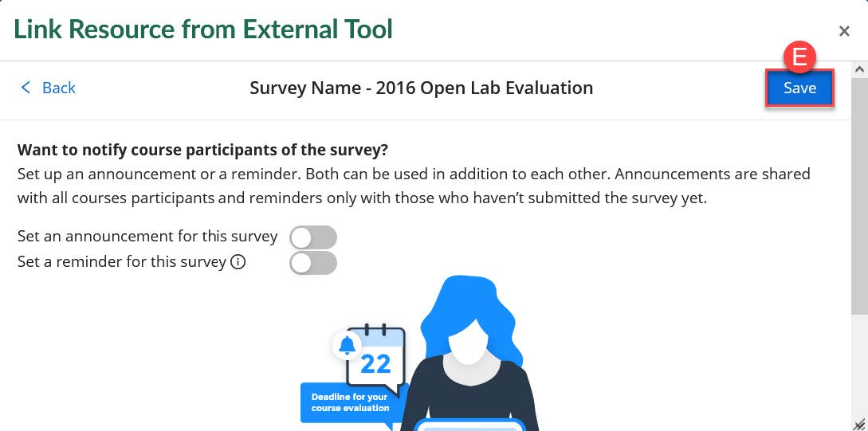The height and width of the screenshot is (431, 868).
Task: Click the 'Deadline for your course evaluation' bubble
Action: [x=349, y=402]
